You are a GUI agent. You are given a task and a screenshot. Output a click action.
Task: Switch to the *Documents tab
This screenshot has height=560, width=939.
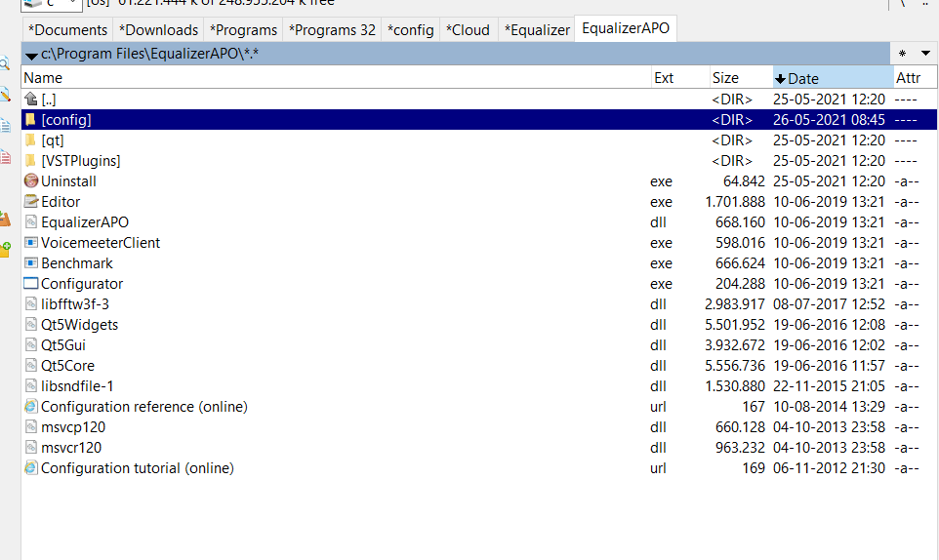[67, 30]
